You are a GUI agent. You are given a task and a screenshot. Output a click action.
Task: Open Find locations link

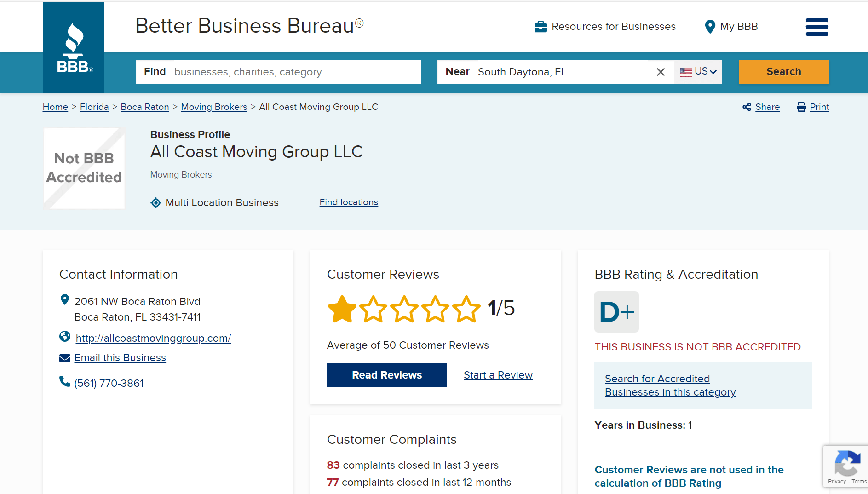tap(349, 202)
